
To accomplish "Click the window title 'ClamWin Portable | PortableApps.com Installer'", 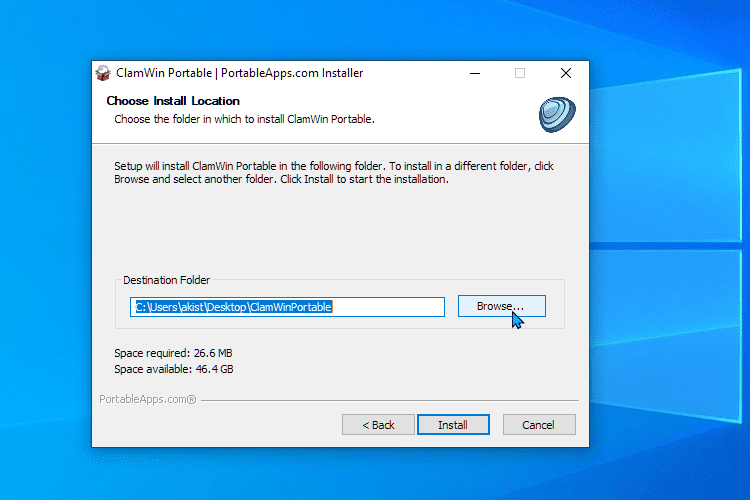I will coord(240,73).
